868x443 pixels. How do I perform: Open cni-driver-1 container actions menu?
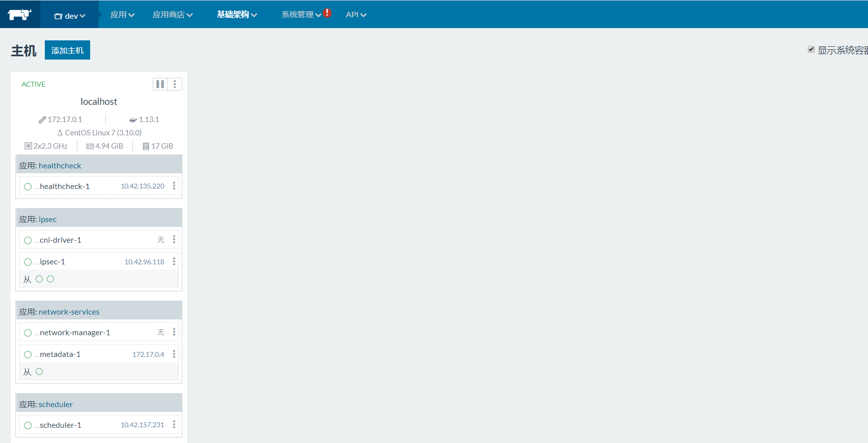coord(174,240)
